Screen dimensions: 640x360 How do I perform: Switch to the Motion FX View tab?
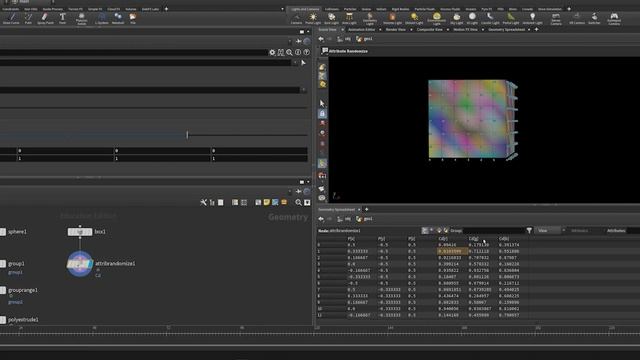pyautogui.click(x=465, y=30)
